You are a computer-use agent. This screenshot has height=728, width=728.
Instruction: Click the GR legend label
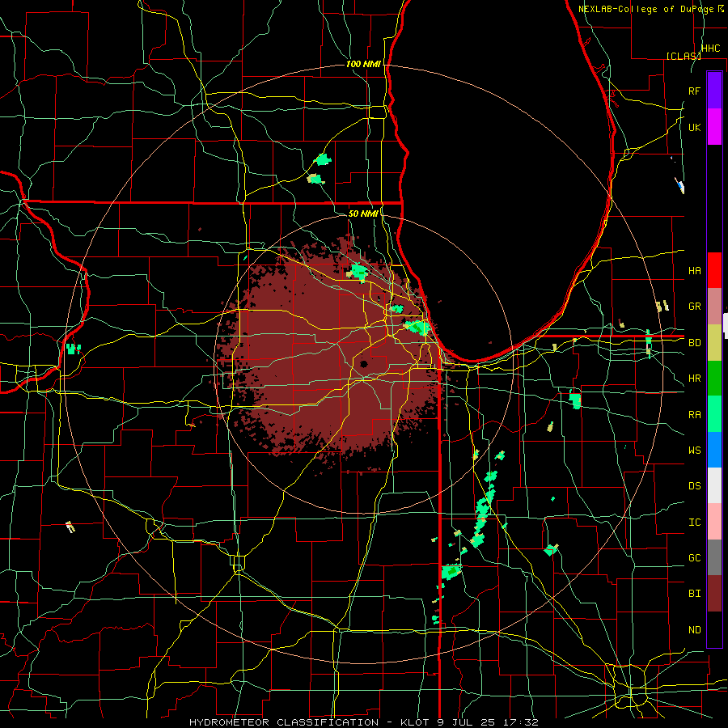pos(694,307)
